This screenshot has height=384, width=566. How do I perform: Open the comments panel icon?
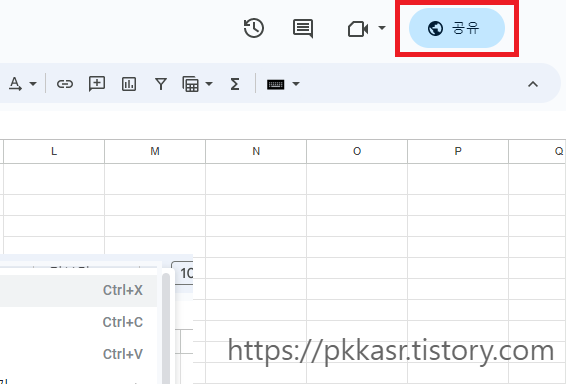point(303,28)
